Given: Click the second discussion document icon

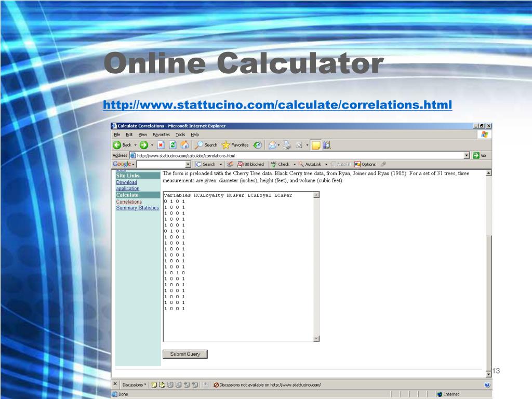Looking at the screenshot, I should click(162, 385).
